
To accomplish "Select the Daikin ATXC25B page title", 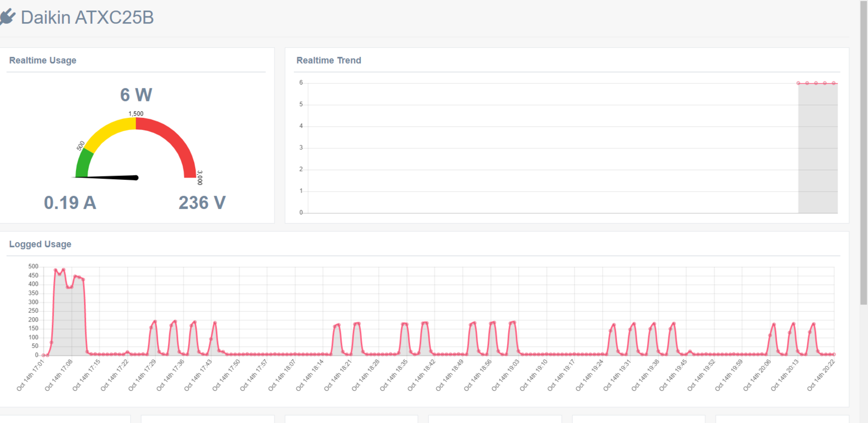I will click(87, 17).
